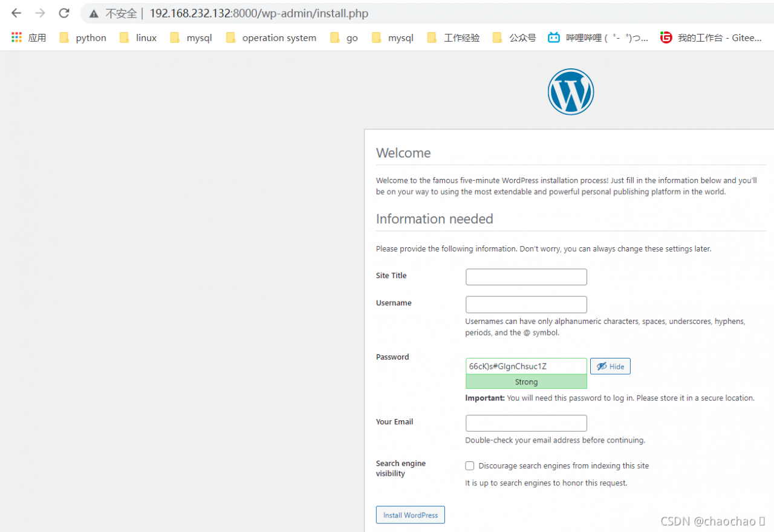
Task: Focus the browser address bar URL
Action: coord(259,13)
